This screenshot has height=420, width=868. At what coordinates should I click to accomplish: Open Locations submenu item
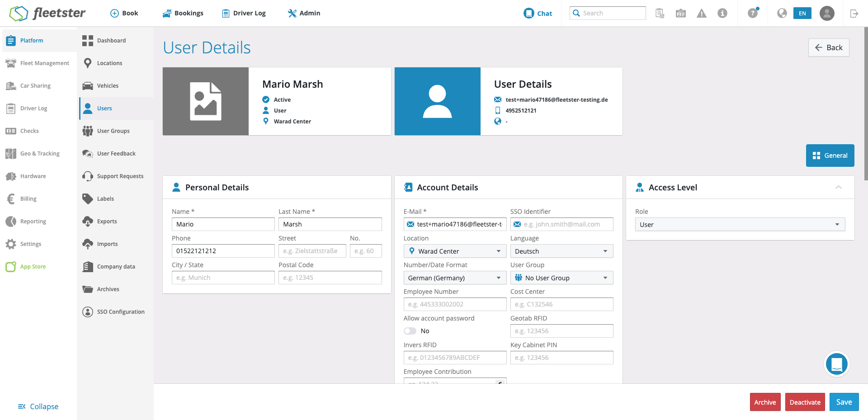click(116, 63)
